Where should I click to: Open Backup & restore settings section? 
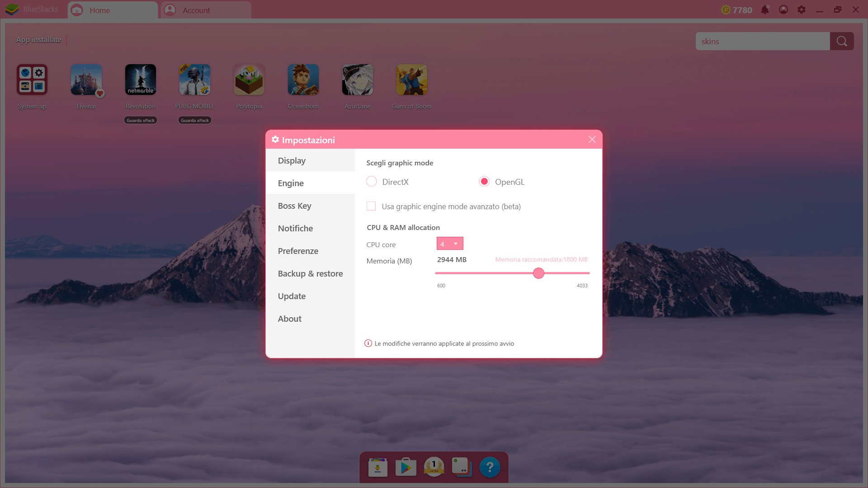coord(310,273)
